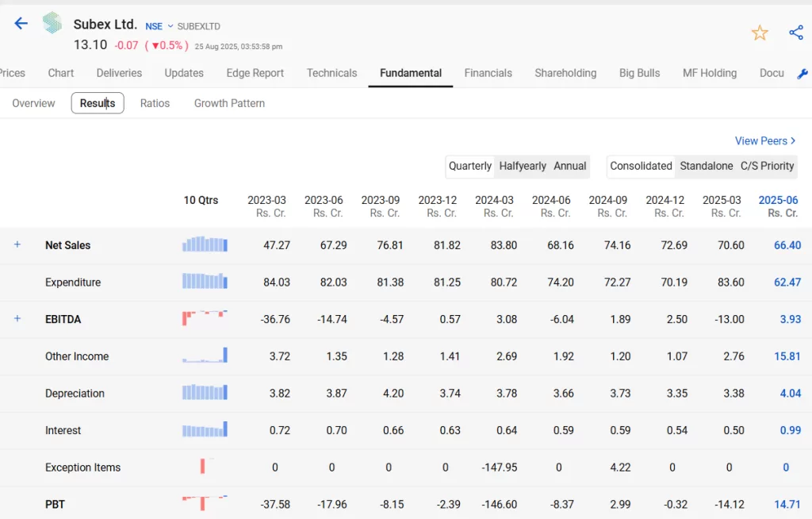Screen dimensions: 812x519
Task: Click the Exception Items value 4.22
Action: pos(620,467)
